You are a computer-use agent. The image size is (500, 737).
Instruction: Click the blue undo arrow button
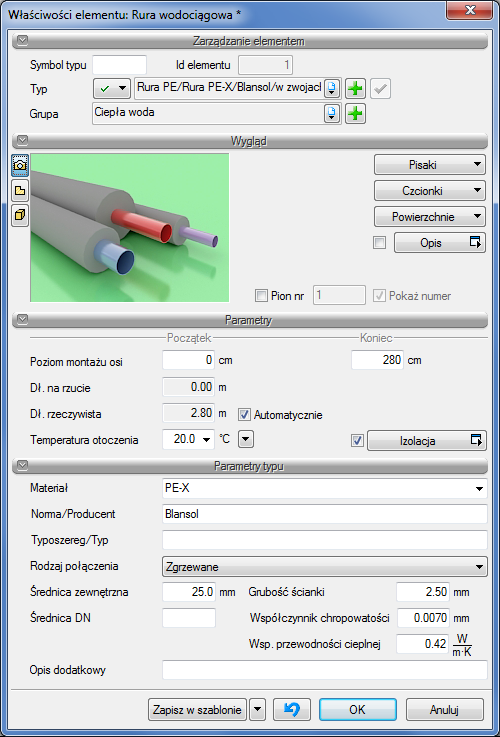click(x=292, y=709)
